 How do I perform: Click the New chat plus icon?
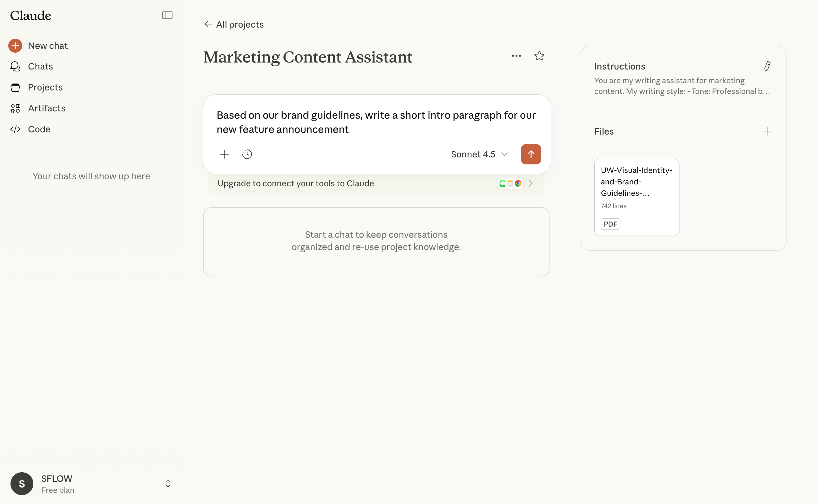coord(15,46)
